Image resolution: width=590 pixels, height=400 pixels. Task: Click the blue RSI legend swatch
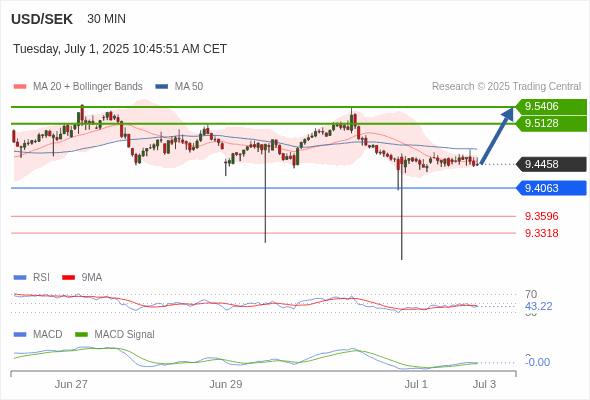20,278
